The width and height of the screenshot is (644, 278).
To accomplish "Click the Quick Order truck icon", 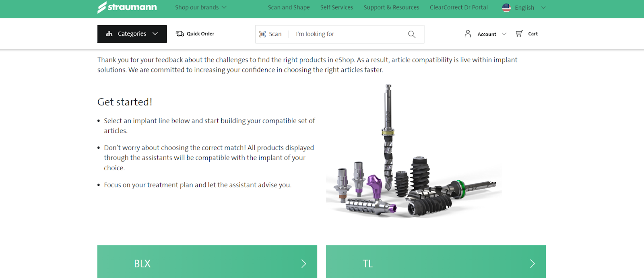I will tap(180, 34).
